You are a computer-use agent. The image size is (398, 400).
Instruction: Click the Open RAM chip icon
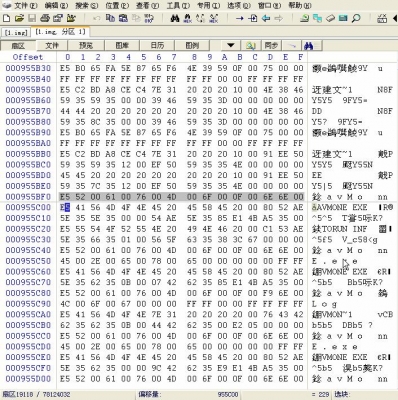pyautogui.click(x=343, y=18)
